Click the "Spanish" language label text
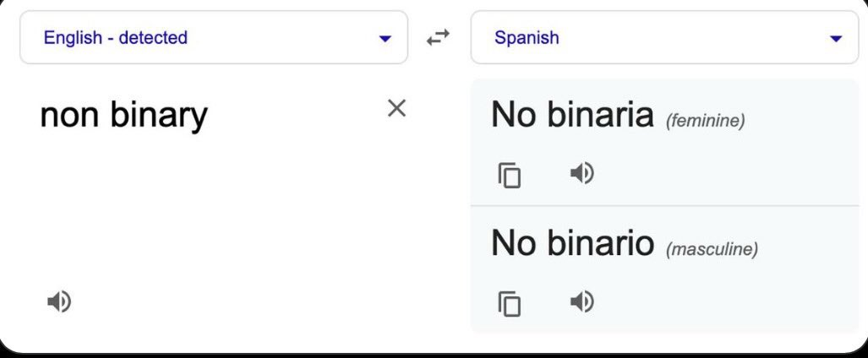Viewport: 868px width, 358px height. [x=527, y=37]
